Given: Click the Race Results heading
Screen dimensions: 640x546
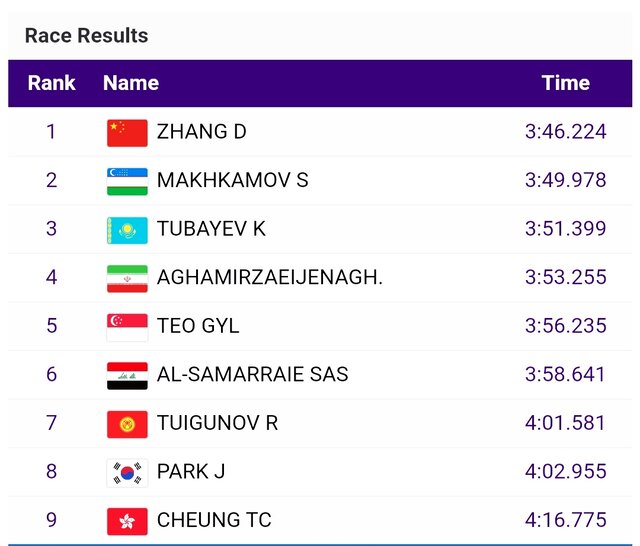Looking at the screenshot, I should click(86, 36).
